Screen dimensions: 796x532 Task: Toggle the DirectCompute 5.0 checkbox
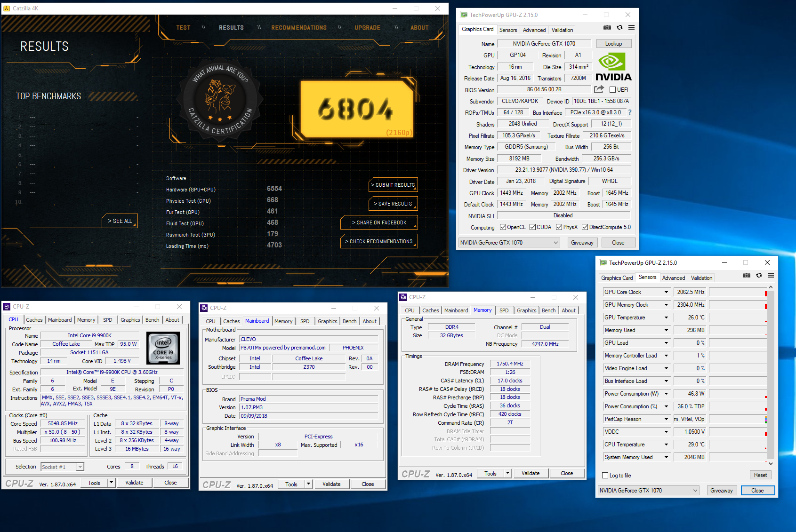click(x=585, y=227)
